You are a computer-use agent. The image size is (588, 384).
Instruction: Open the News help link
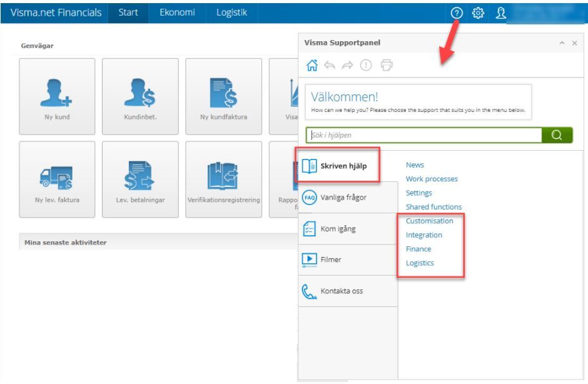(415, 165)
